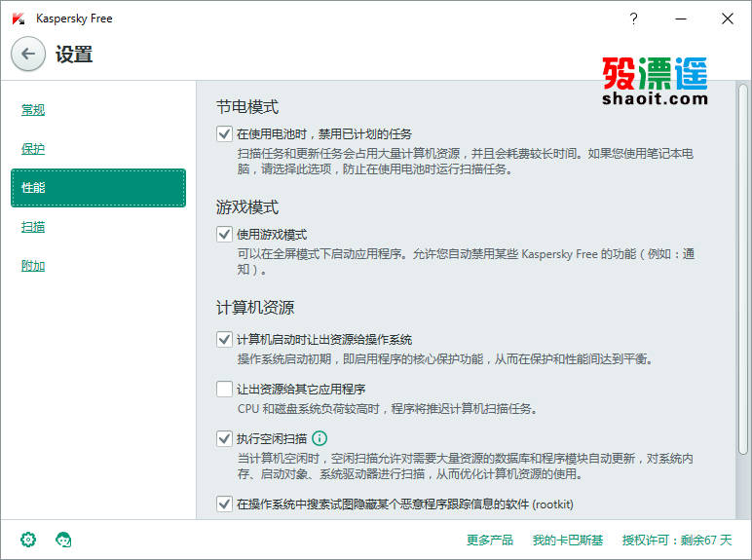Open the support agent face icon
Viewport: 752px width, 560px height.
point(63,540)
